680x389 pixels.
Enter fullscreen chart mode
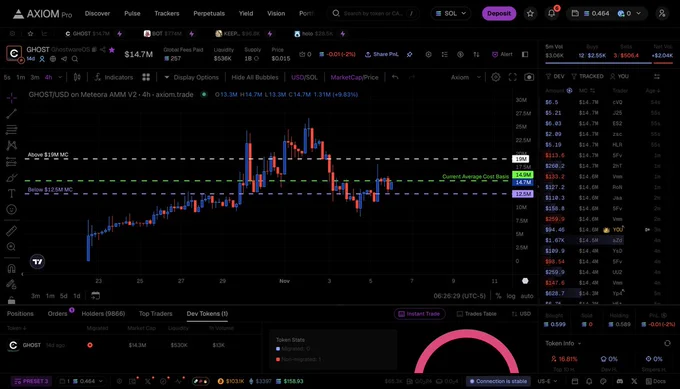tap(513, 77)
